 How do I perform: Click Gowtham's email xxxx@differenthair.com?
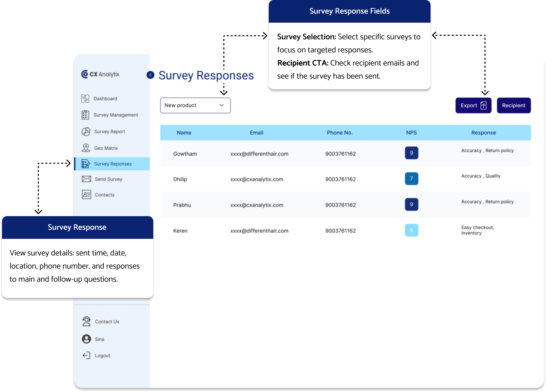[259, 154]
